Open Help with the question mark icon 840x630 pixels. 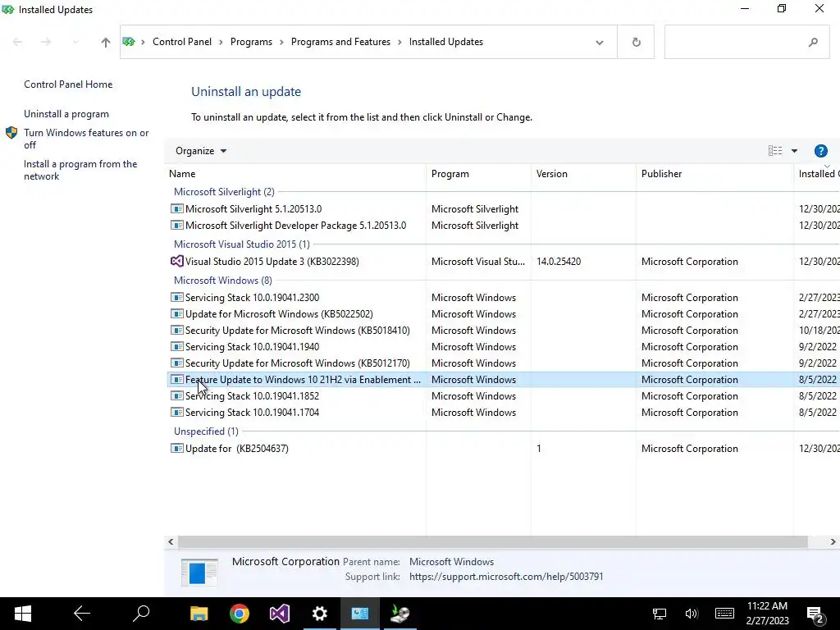pyautogui.click(x=820, y=151)
